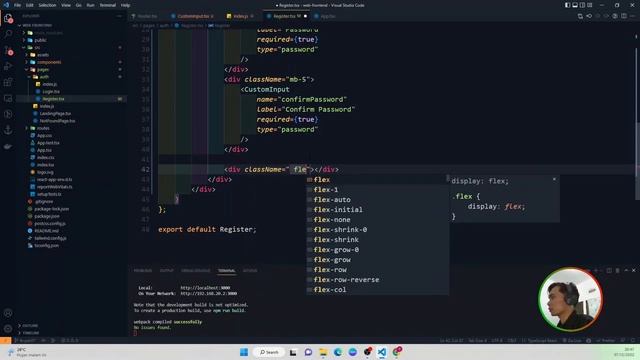Open customize layout icon in title bar
This screenshot has height=360, width=640.
(589, 5)
